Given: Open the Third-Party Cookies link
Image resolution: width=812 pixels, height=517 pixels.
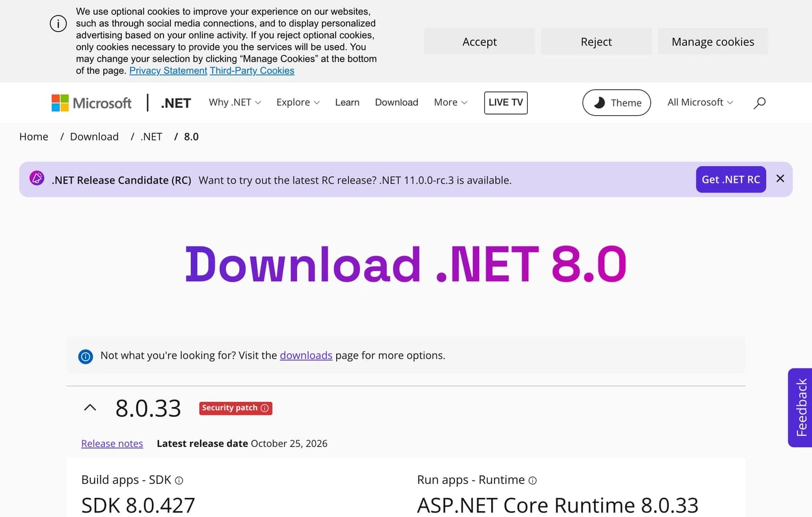Looking at the screenshot, I should 252,71.
